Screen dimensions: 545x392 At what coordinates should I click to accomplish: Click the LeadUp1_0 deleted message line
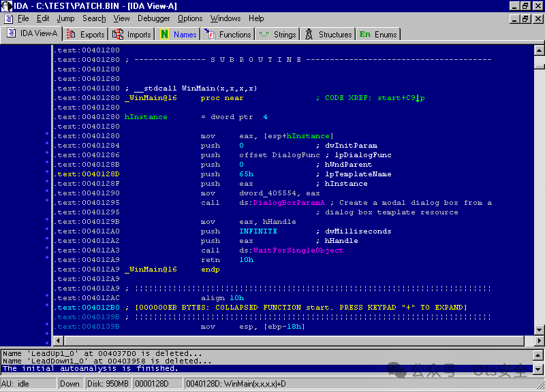tap(102, 353)
